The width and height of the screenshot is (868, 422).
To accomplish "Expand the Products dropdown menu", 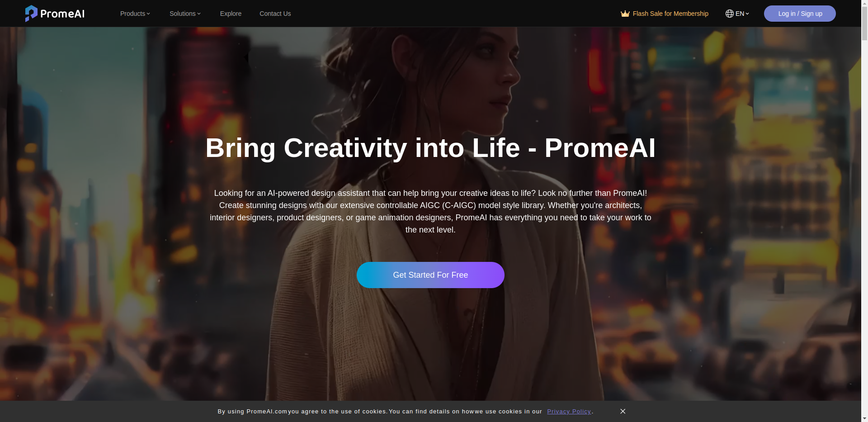I will coord(135,14).
